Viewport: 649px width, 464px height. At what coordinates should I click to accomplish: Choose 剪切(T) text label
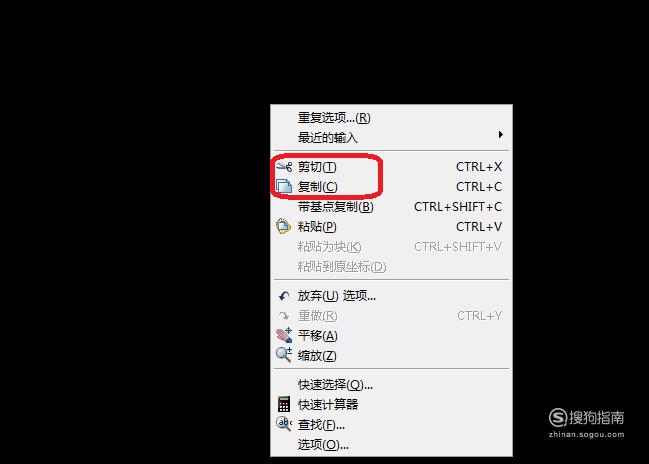click(317, 167)
